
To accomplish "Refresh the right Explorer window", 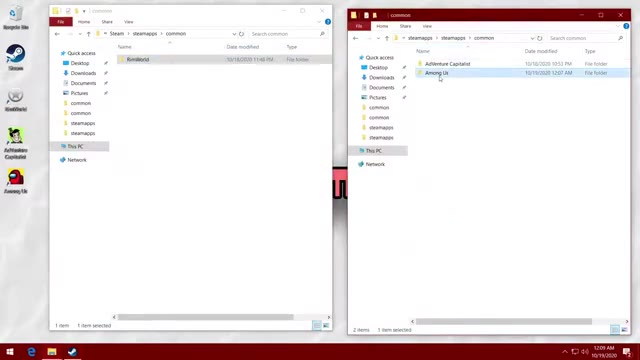I will [x=540, y=38].
